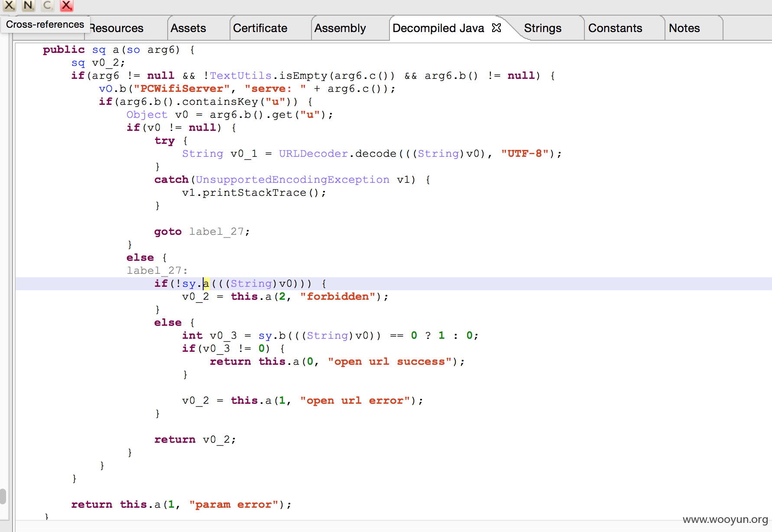The image size is (772, 532).
Task: Click Object type in v0 declaration
Action: tap(147, 115)
